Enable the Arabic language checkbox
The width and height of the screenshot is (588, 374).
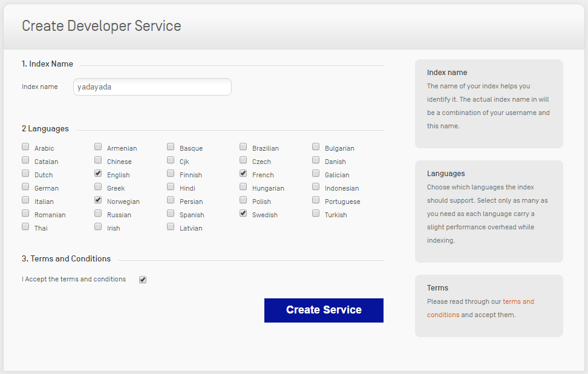coord(25,146)
